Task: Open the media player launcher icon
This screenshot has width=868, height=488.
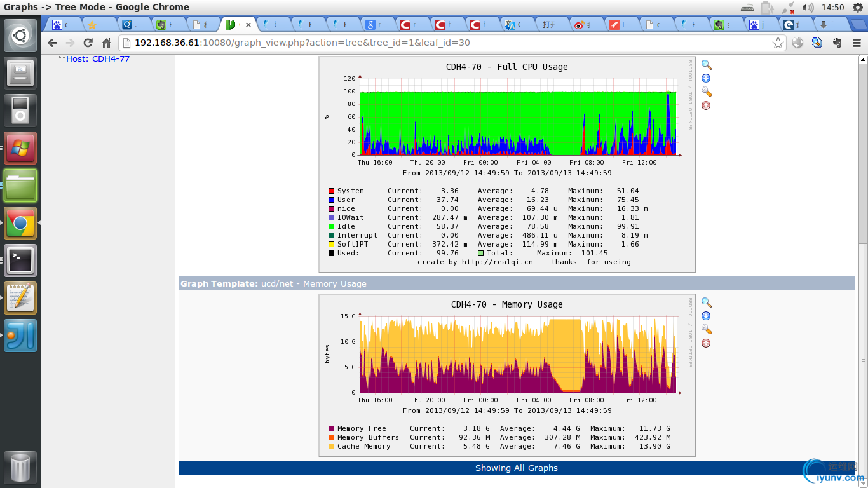Action: (x=20, y=110)
